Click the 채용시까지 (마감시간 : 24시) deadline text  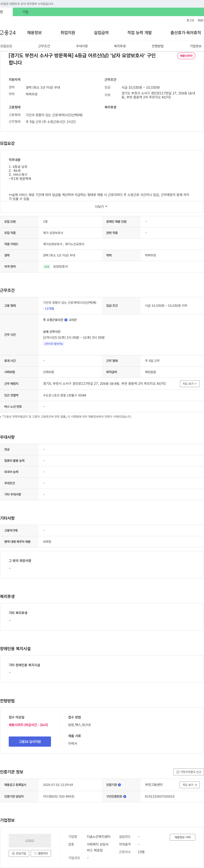[28, 725]
